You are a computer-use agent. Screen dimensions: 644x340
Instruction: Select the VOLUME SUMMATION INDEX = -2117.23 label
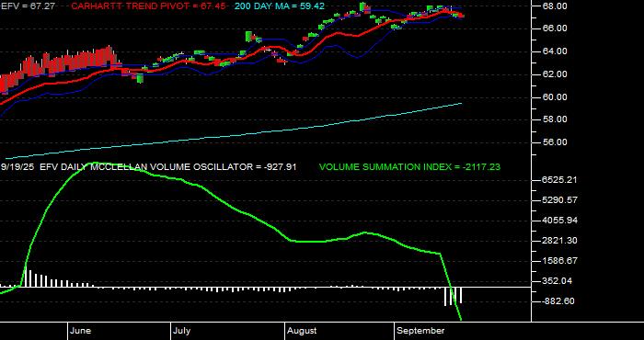click(x=409, y=167)
